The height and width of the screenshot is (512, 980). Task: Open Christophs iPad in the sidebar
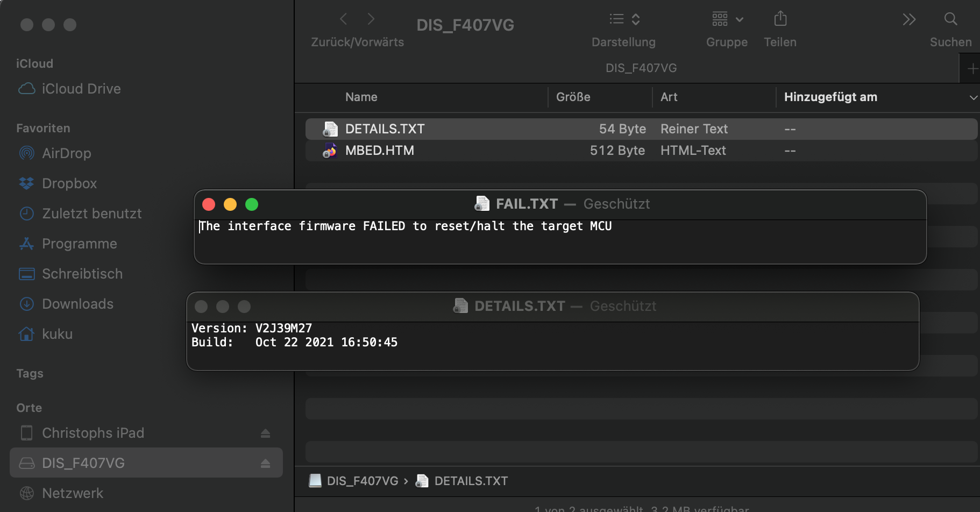click(x=93, y=433)
